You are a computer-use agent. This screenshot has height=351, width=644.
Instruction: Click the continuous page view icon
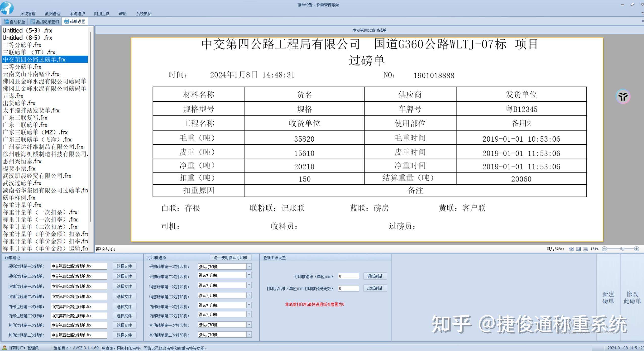586,249
